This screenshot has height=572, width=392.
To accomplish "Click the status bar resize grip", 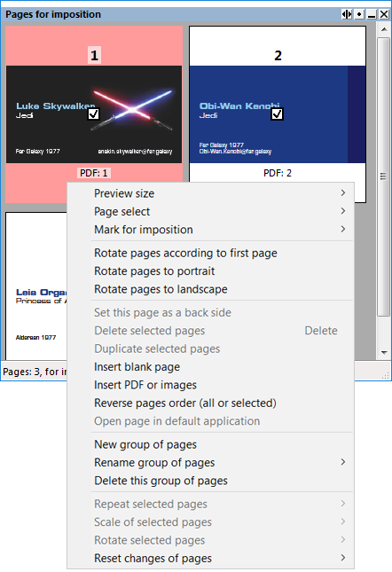I will point(386,375).
